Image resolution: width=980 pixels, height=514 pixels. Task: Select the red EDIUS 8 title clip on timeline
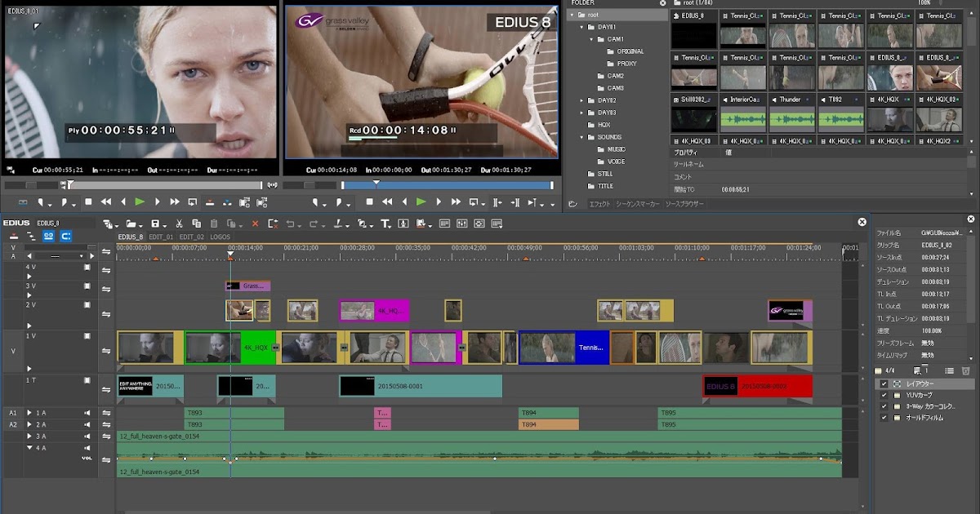coord(757,386)
